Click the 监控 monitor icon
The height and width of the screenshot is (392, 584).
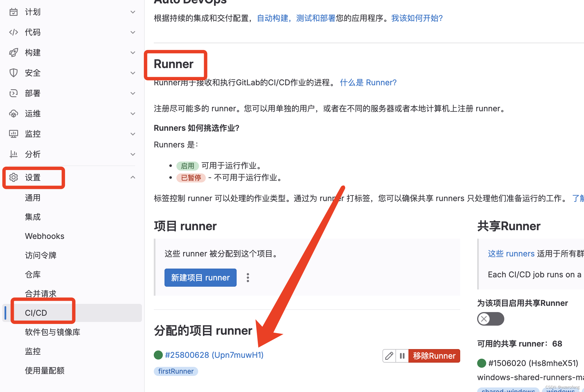[x=13, y=134]
